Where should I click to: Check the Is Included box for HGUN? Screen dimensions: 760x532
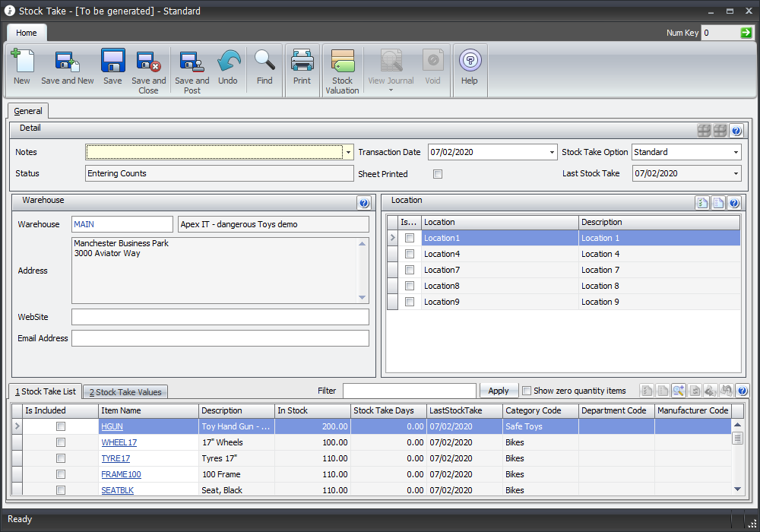click(61, 426)
